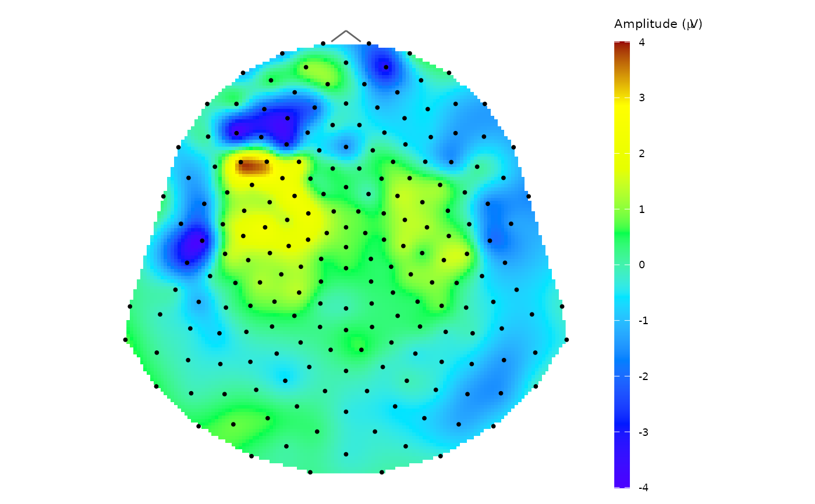Click the rightmost electrode dot on the scalp edge

[566, 339]
